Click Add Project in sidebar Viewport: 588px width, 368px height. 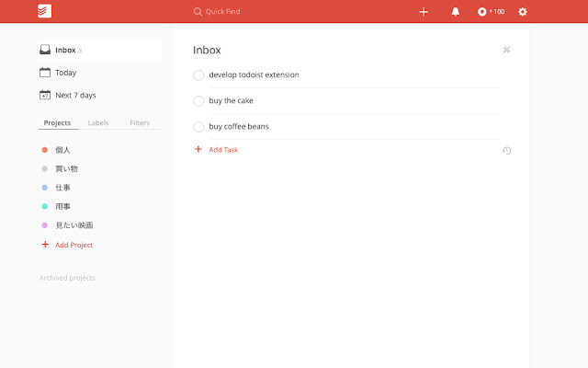pos(73,245)
